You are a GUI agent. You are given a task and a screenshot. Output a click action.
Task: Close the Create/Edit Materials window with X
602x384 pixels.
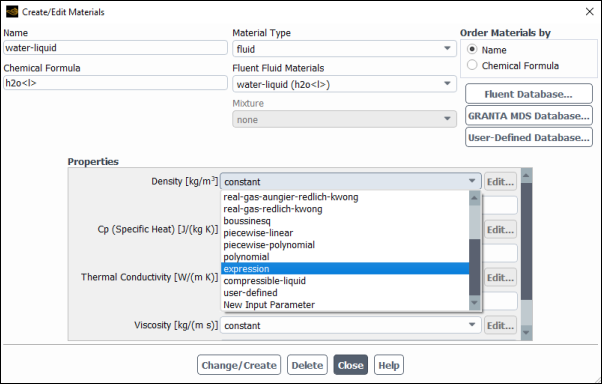(589, 12)
